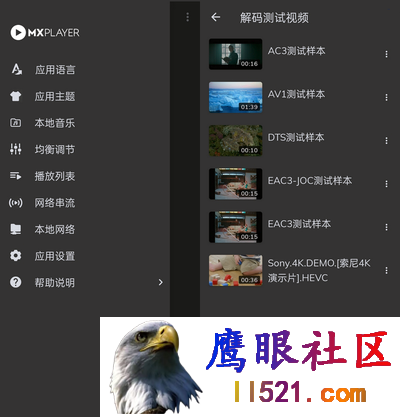The height and width of the screenshot is (417, 400).
Task: Click the playlist icon
Action: coord(16,176)
